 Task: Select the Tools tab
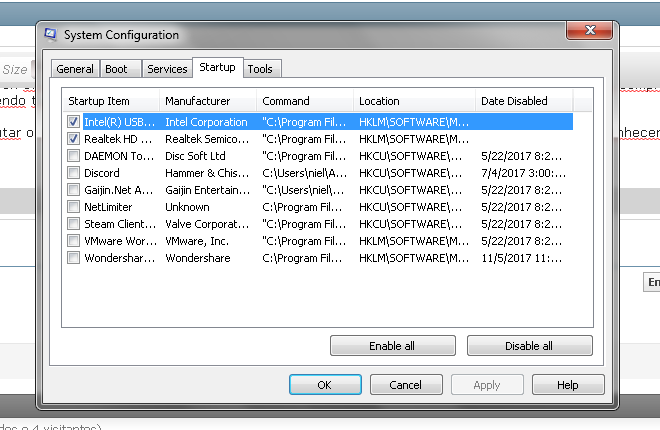(x=260, y=69)
